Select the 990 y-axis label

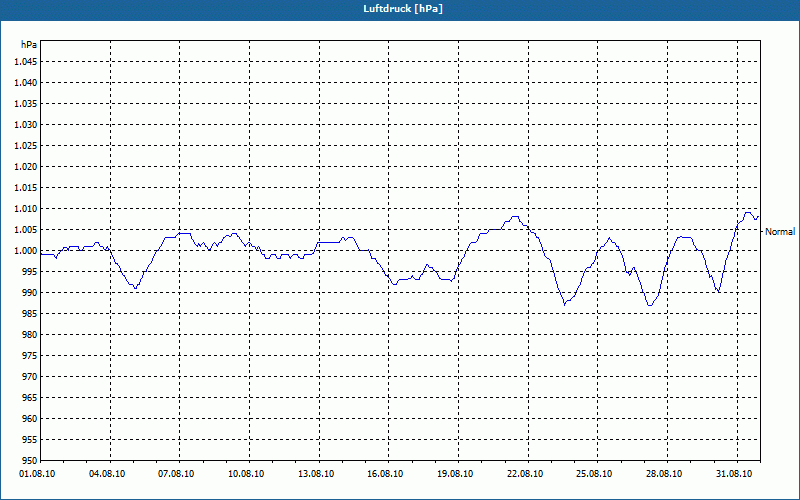point(30,293)
